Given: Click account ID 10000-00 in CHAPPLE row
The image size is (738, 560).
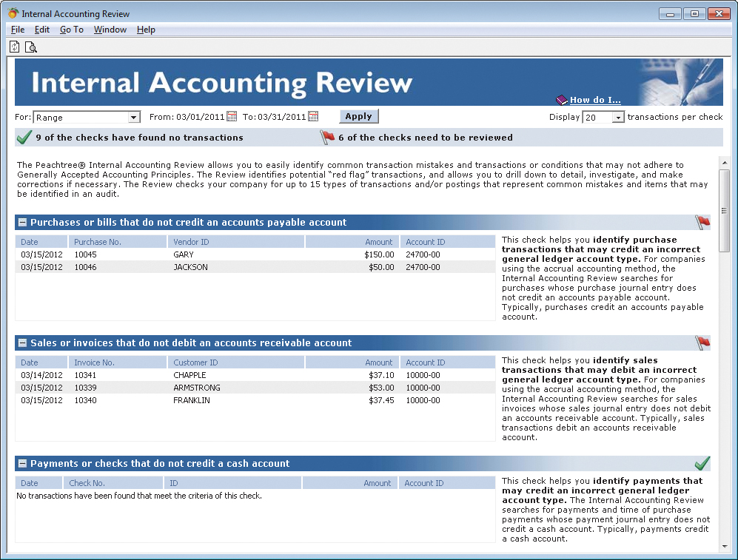Looking at the screenshot, I should [423, 375].
